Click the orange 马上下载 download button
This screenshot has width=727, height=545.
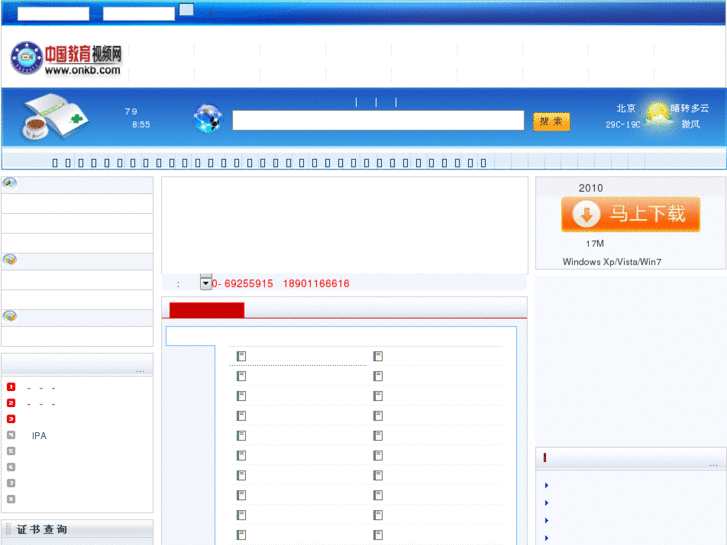(631, 214)
